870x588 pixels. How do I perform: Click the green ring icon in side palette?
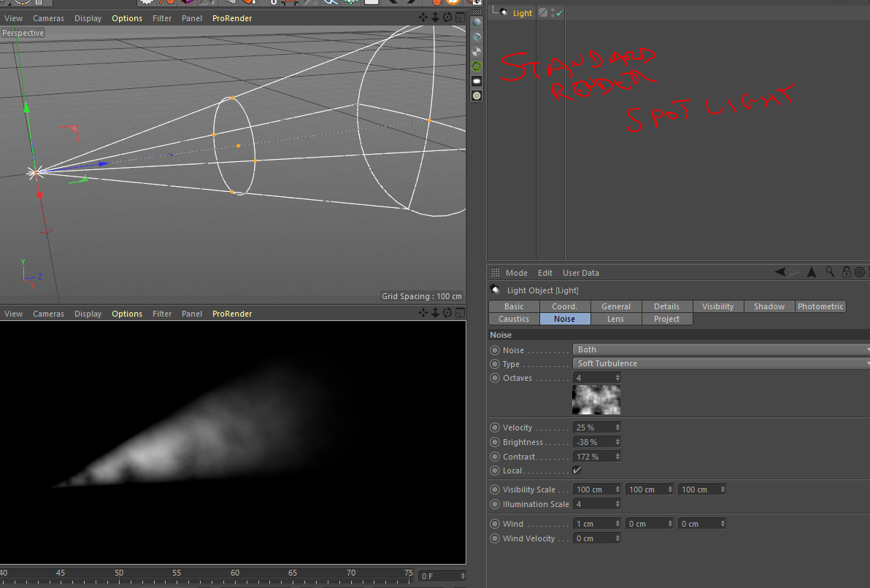tap(477, 66)
